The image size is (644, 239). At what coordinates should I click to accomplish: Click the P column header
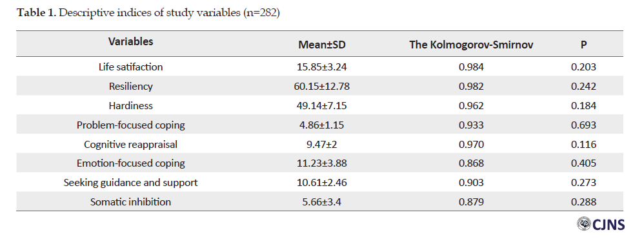pyautogui.click(x=583, y=45)
